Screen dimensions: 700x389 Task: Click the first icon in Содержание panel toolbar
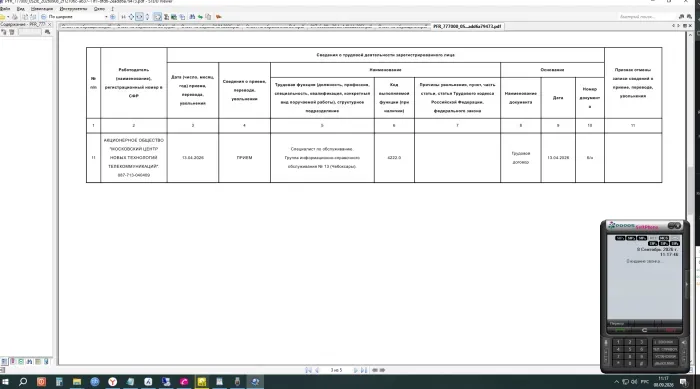coord(4,32)
